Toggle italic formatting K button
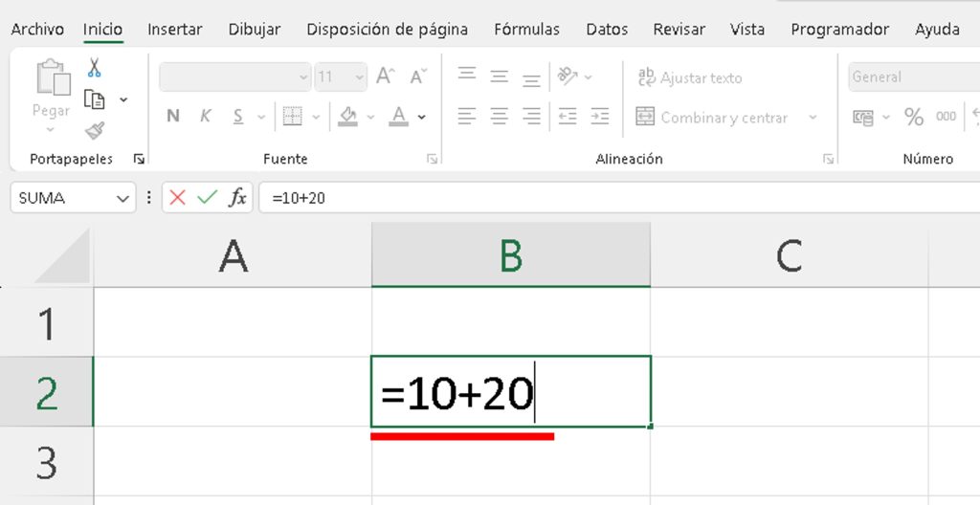This screenshot has height=505, width=980. 205,117
